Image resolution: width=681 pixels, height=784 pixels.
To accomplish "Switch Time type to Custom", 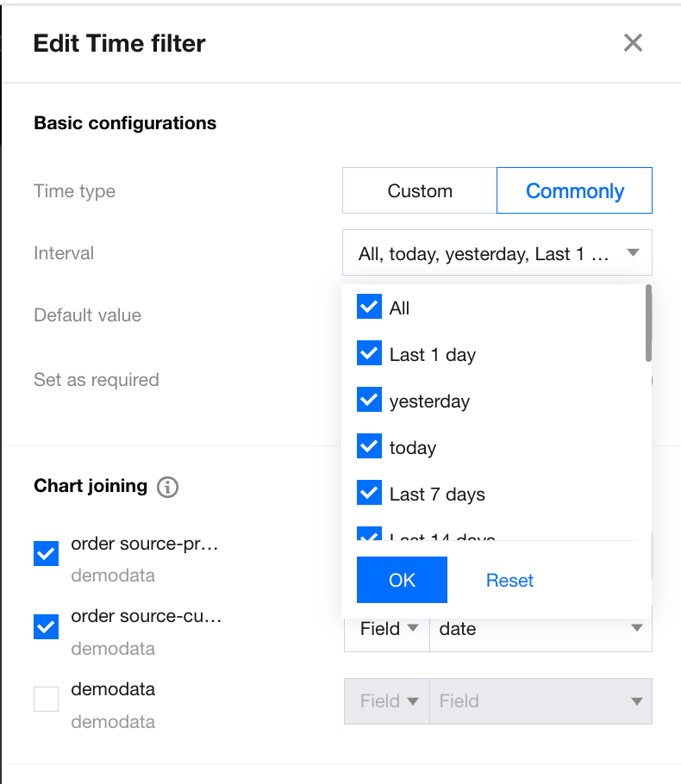I will point(420,190).
